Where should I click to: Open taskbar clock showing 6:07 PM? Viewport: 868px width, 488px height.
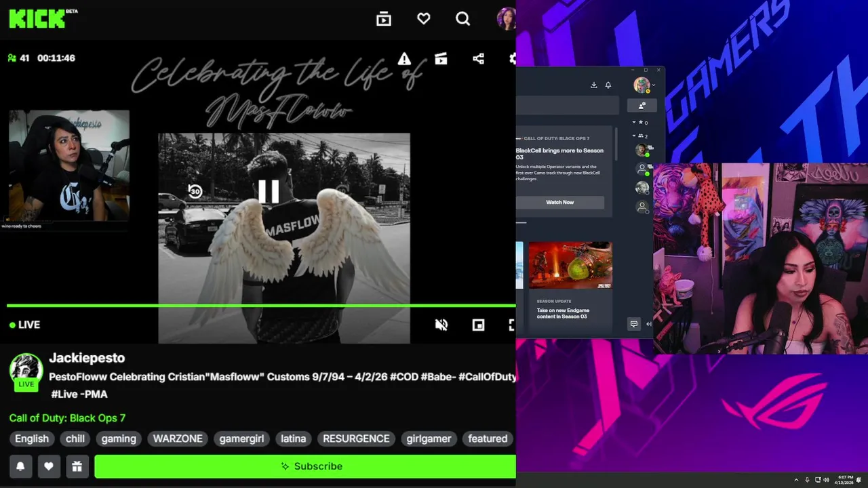tap(844, 480)
